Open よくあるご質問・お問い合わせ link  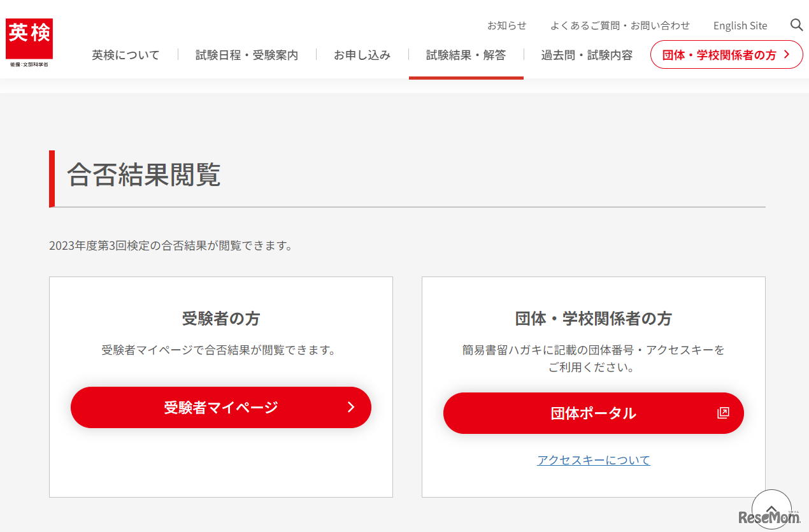620,25
